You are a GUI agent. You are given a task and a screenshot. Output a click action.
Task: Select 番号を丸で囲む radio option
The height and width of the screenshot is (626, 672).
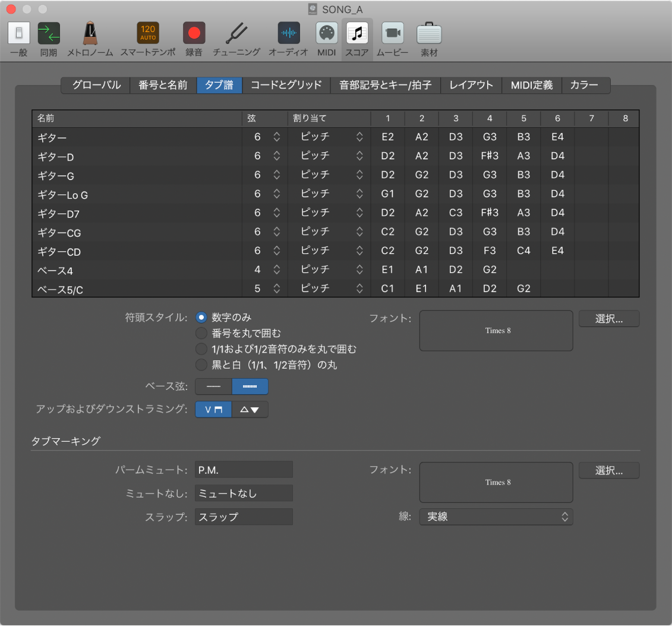[201, 333]
